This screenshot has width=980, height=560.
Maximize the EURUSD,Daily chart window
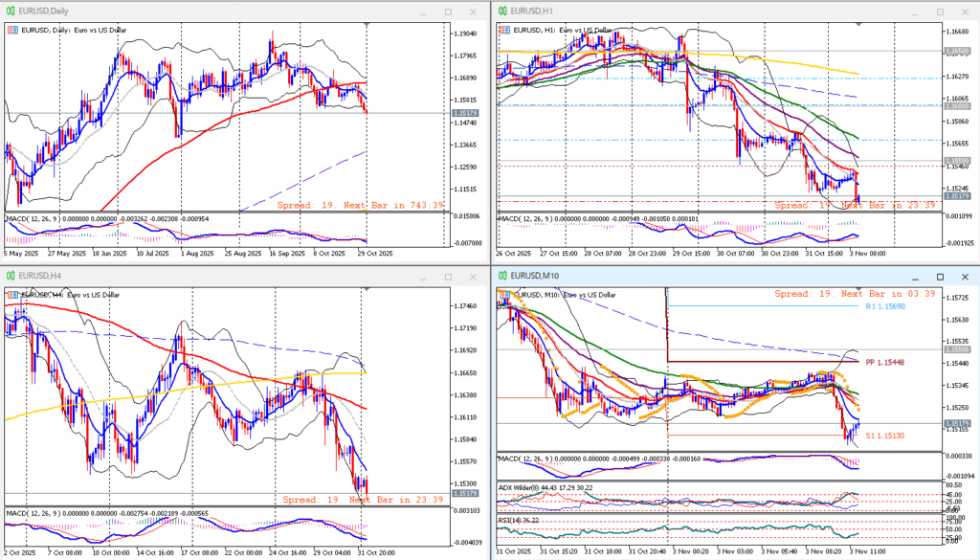(447, 11)
